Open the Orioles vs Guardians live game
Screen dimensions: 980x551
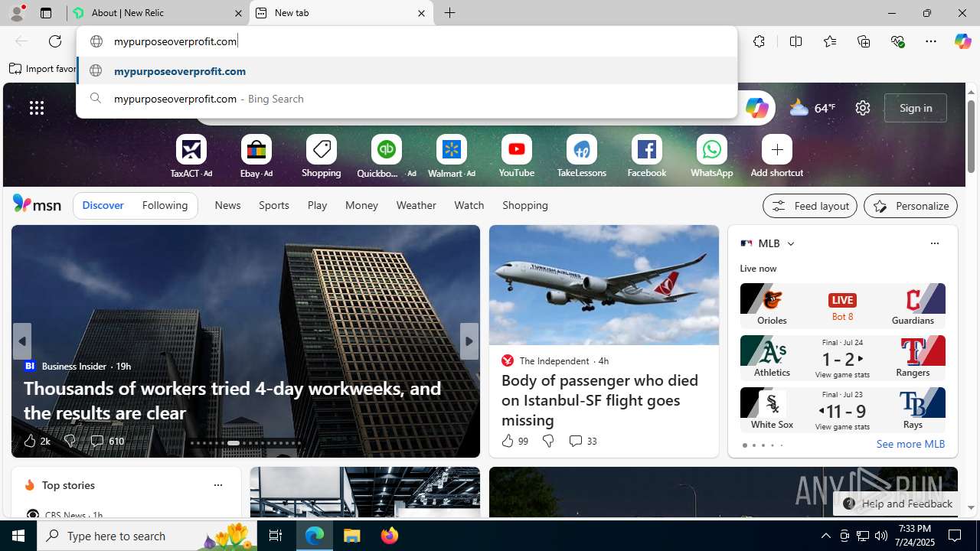coord(842,305)
